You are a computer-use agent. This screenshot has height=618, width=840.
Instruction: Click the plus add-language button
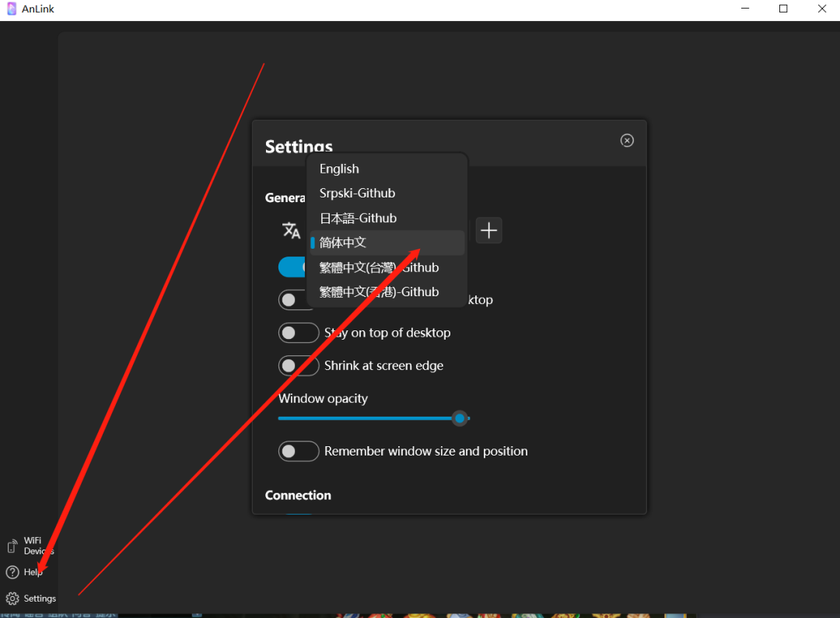tap(488, 231)
